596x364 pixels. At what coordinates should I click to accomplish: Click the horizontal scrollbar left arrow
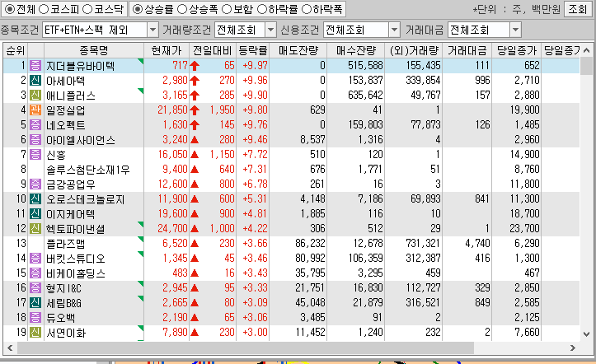point(10,348)
